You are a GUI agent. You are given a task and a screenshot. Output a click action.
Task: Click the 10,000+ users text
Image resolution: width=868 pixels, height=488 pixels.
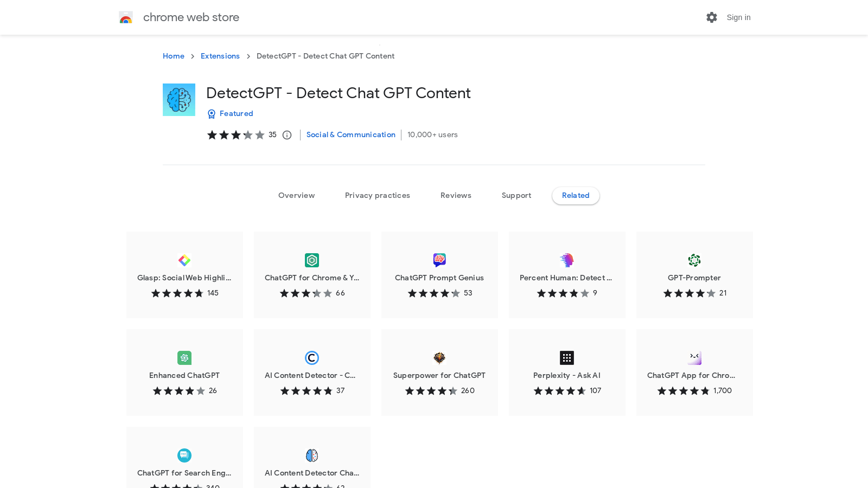[432, 135]
